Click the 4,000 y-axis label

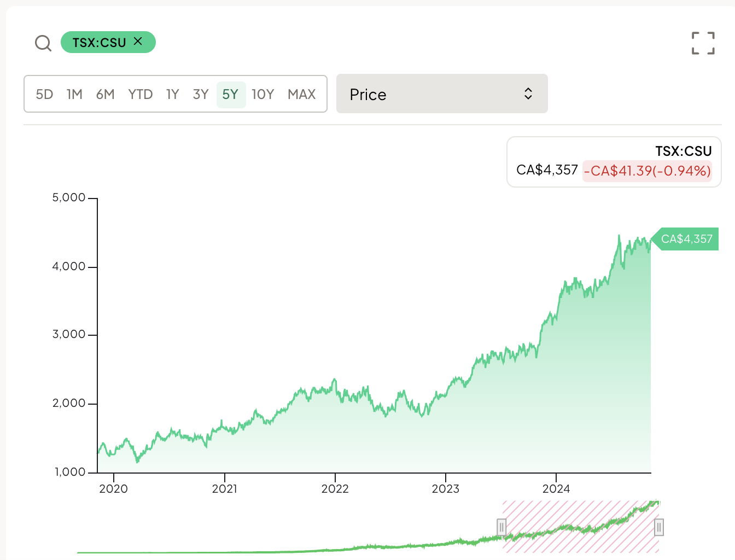[69, 266]
